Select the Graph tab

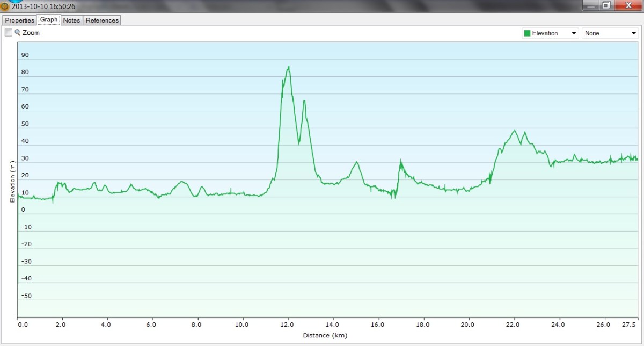coord(49,20)
